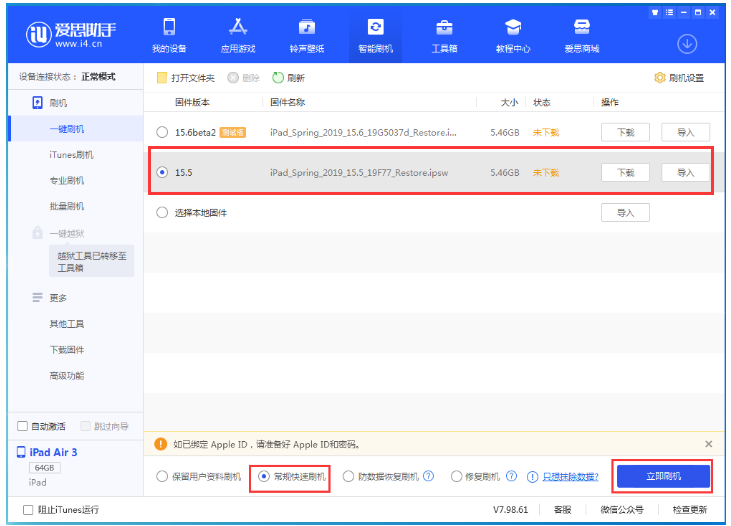Click the orange warning icon
Image resolution: width=731 pixels, height=526 pixels.
click(160, 444)
